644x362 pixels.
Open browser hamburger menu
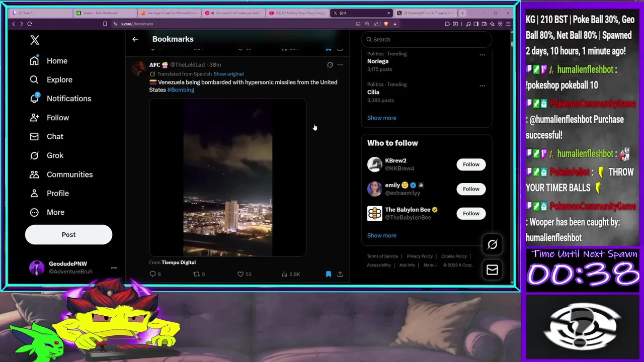tap(509, 24)
